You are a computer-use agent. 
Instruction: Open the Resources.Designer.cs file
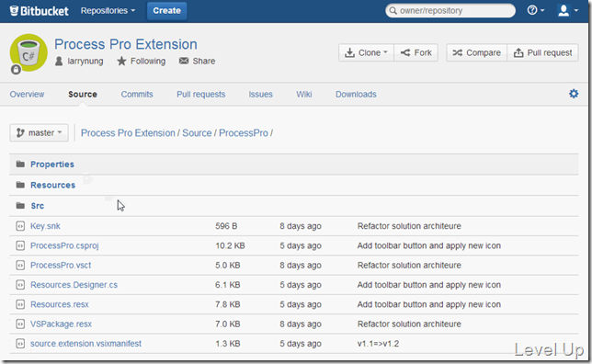[74, 285]
